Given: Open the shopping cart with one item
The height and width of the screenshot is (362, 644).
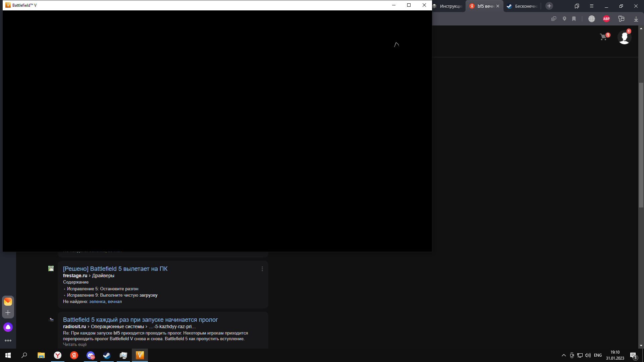Looking at the screenshot, I should (604, 37).
